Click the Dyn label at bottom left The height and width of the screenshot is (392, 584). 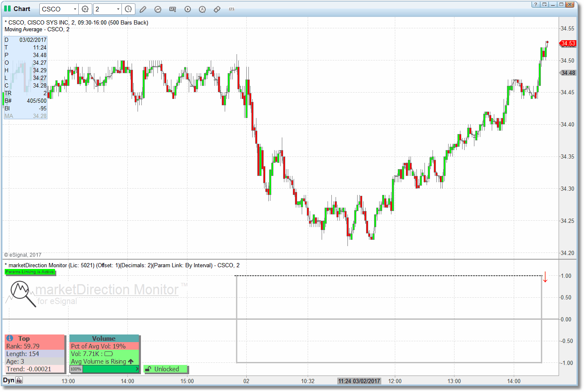coord(8,380)
